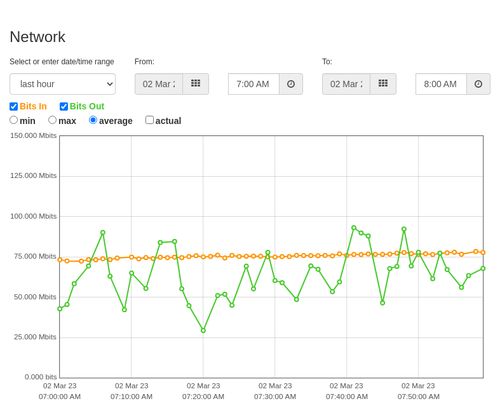500x403 pixels.
Task: Click the lowest green Bits Out point near 07:20
Action: tap(203, 330)
